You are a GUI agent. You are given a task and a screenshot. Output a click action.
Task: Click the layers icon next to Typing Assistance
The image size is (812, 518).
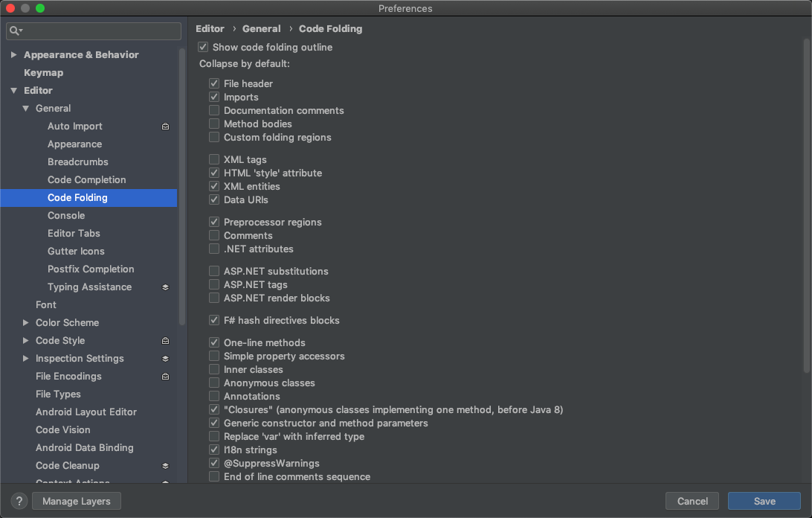(165, 287)
